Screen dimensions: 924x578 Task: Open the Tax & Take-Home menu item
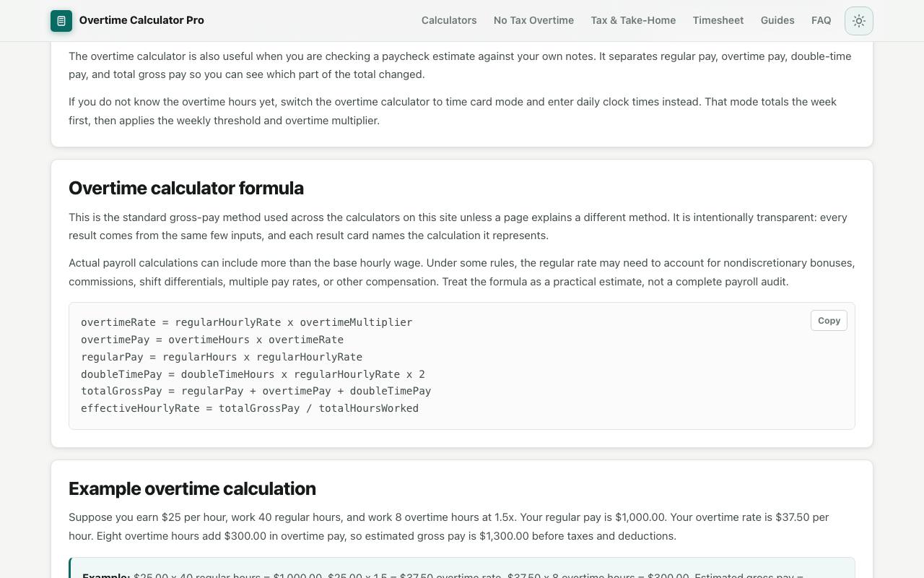633,20
